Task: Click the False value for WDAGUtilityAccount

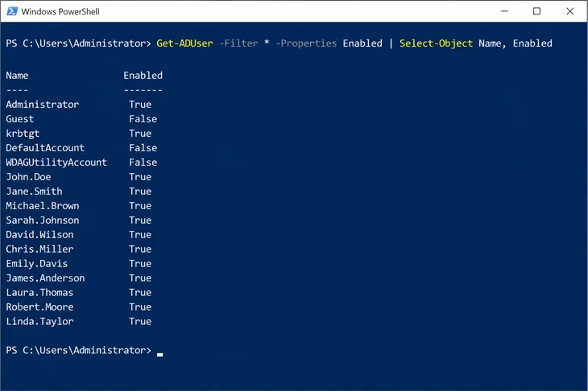Action: click(143, 163)
